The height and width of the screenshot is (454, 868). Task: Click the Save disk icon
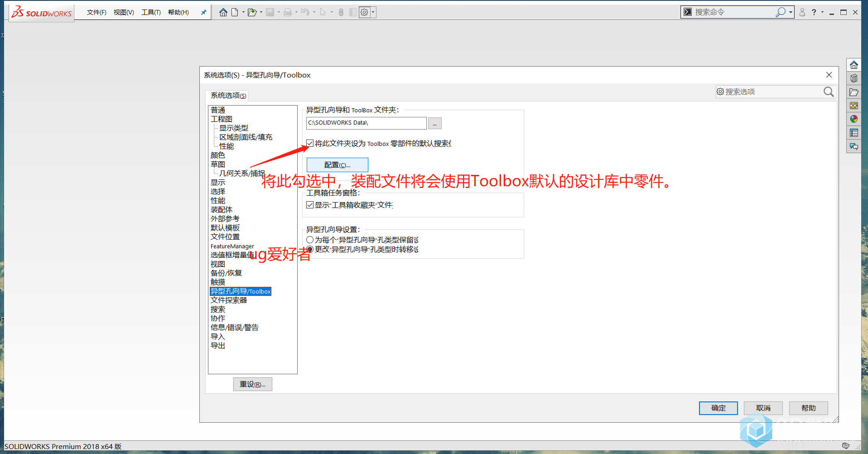click(270, 12)
